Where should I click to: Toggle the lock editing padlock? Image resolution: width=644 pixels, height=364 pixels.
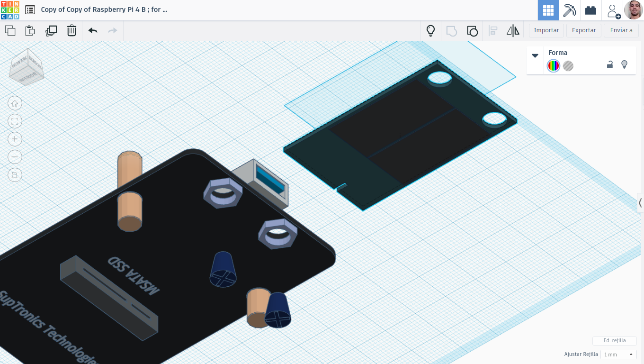(610, 64)
